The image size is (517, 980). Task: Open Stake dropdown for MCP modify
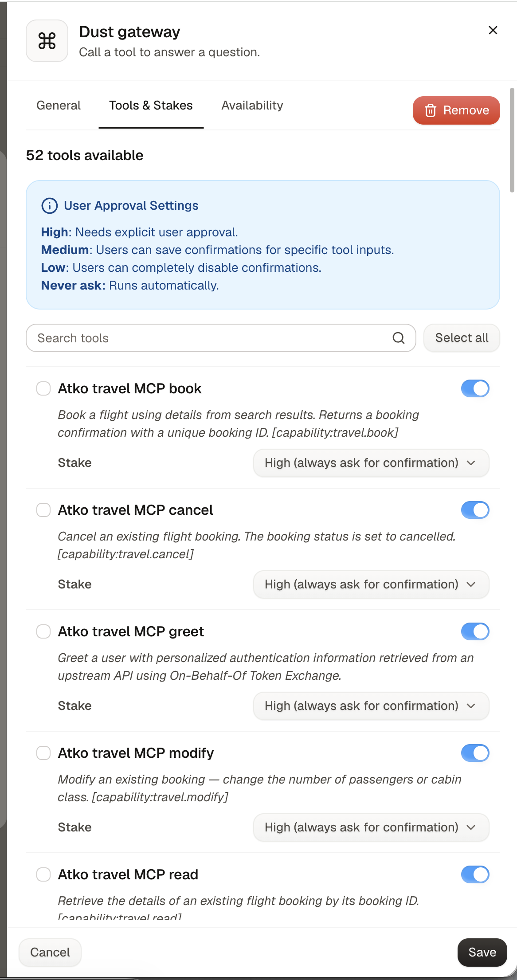pyautogui.click(x=371, y=827)
